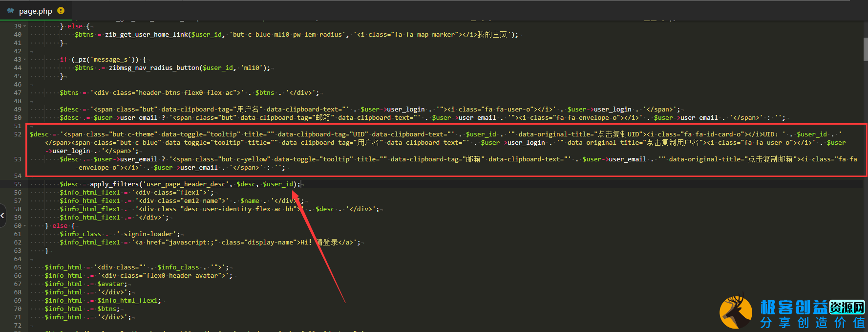Collapse the else block at line 39
Viewport: 868px width, 332px height.
25,26
